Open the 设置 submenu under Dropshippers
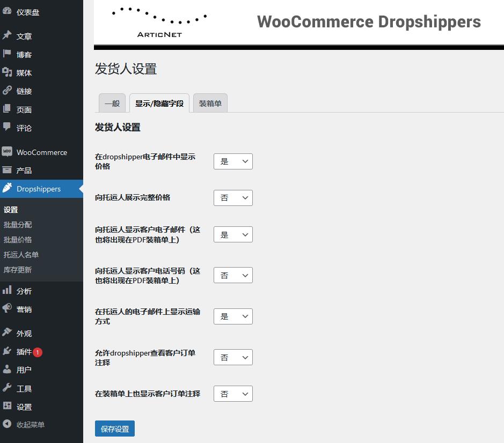Image resolution: width=504 pixels, height=443 pixels. (11, 210)
